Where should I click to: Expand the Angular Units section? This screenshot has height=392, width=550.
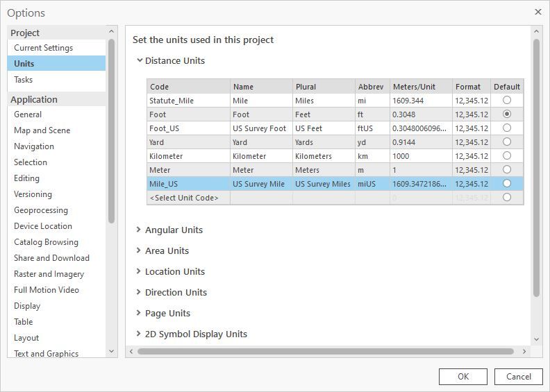tap(139, 230)
